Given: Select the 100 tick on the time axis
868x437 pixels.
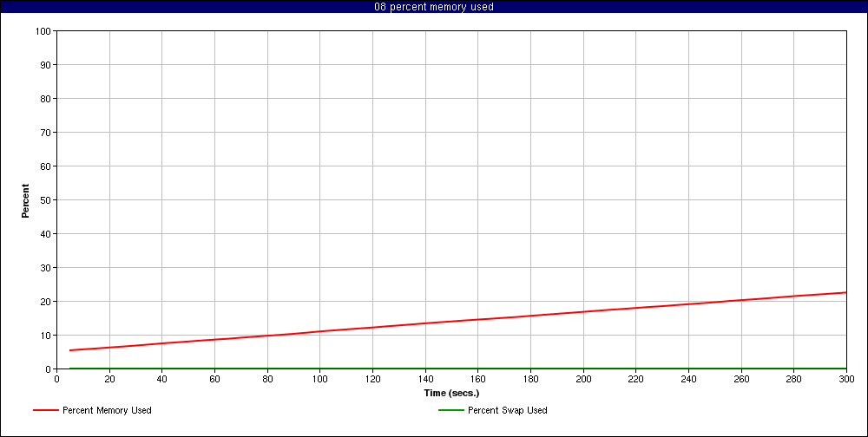Looking at the screenshot, I should click(x=319, y=379).
